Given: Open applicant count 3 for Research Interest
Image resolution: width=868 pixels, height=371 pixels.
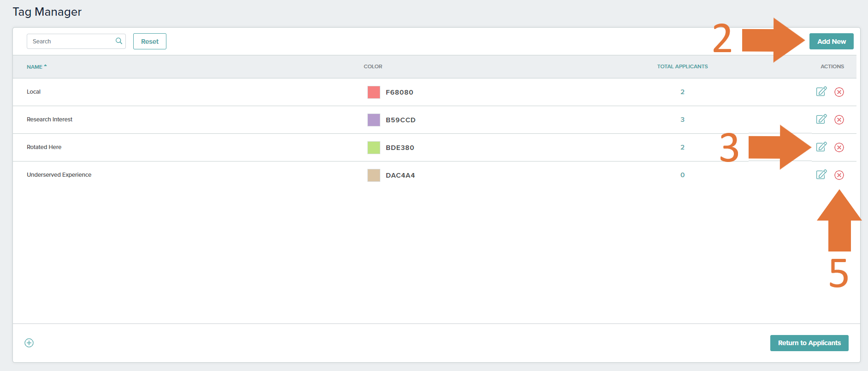Looking at the screenshot, I should pos(683,120).
